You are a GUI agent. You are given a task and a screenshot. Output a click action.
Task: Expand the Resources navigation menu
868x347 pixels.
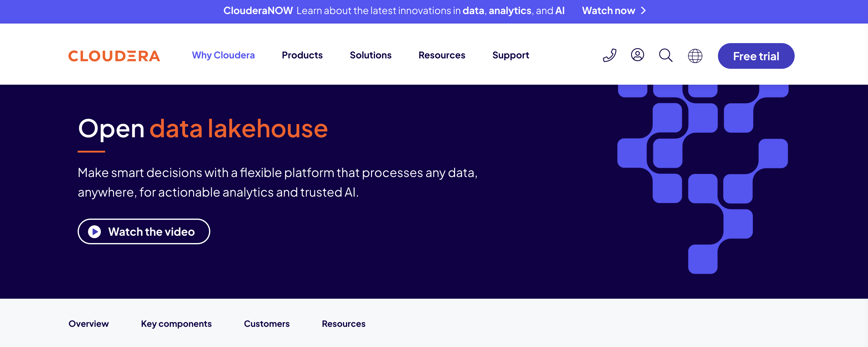[x=441, y=55]
